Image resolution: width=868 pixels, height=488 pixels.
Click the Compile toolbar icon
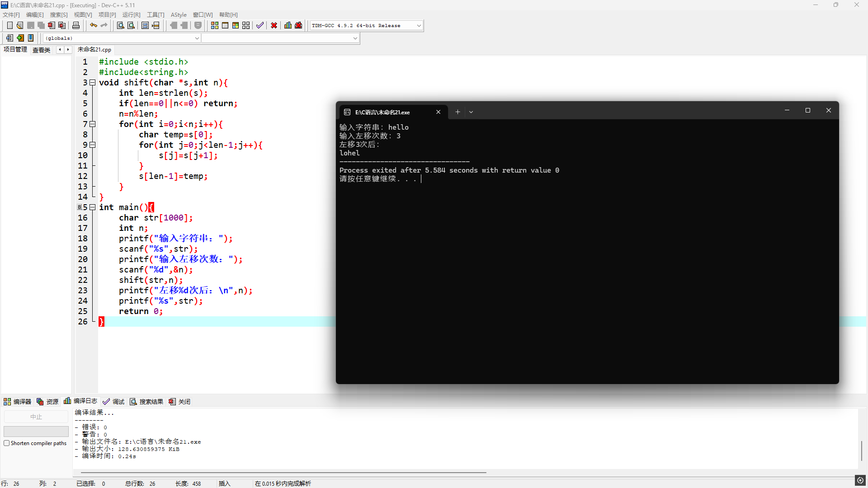pos(215,25)
